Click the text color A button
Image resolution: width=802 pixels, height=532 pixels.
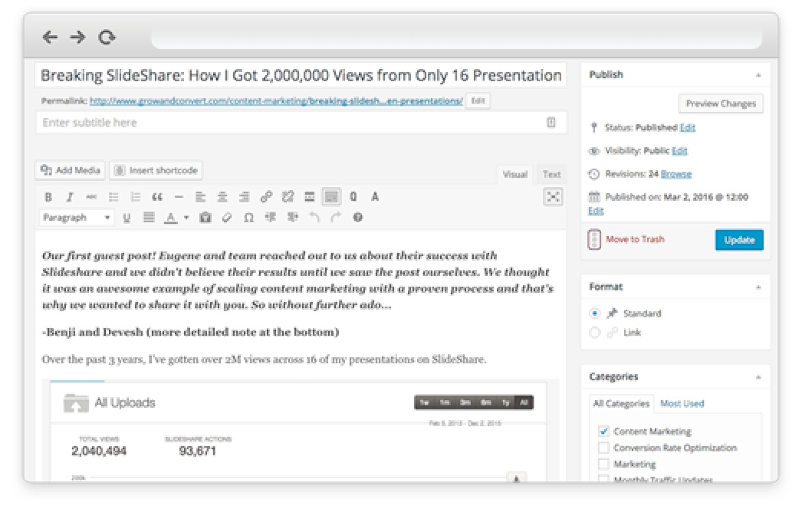point(170,218)
